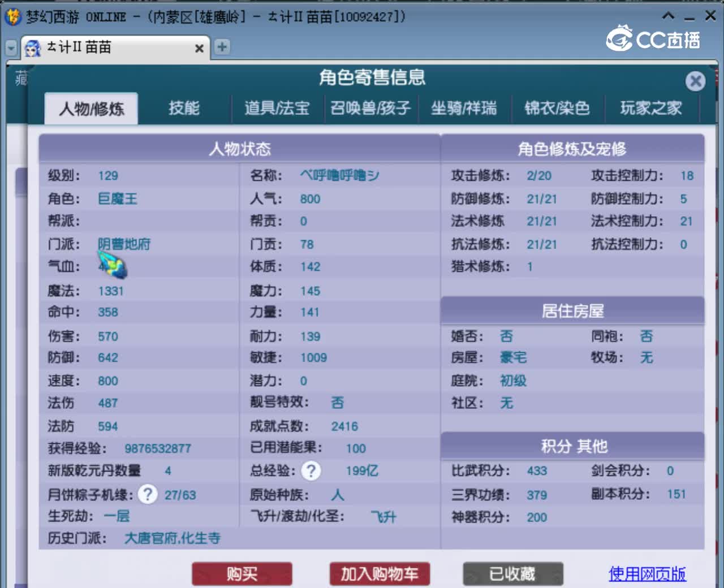
Task: Collapse the window using the up arrow
Action: click(x=668, y=16)
